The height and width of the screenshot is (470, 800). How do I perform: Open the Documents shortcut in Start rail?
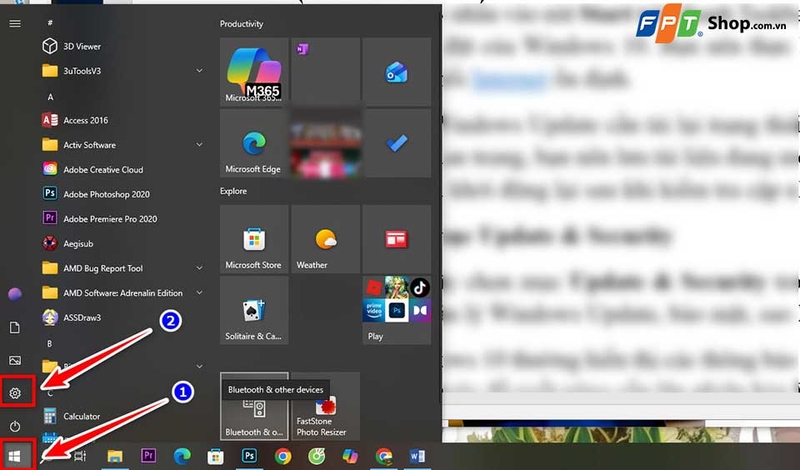click(15, 328)
